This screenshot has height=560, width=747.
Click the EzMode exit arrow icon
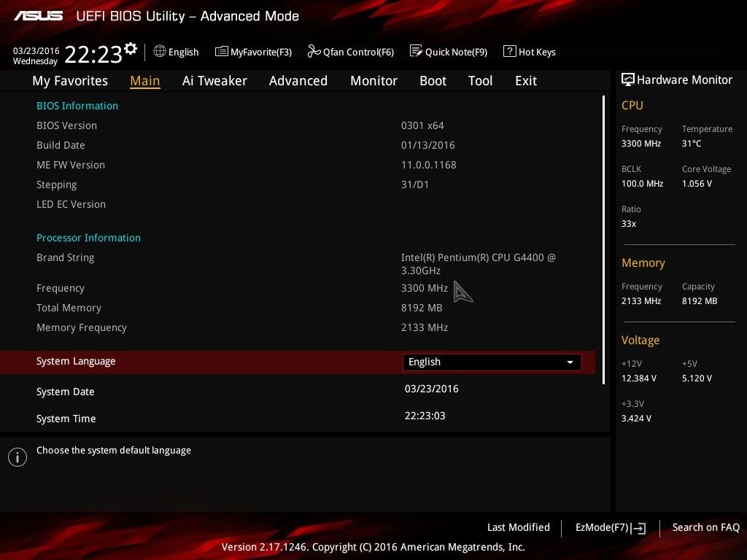pos(638,528)
